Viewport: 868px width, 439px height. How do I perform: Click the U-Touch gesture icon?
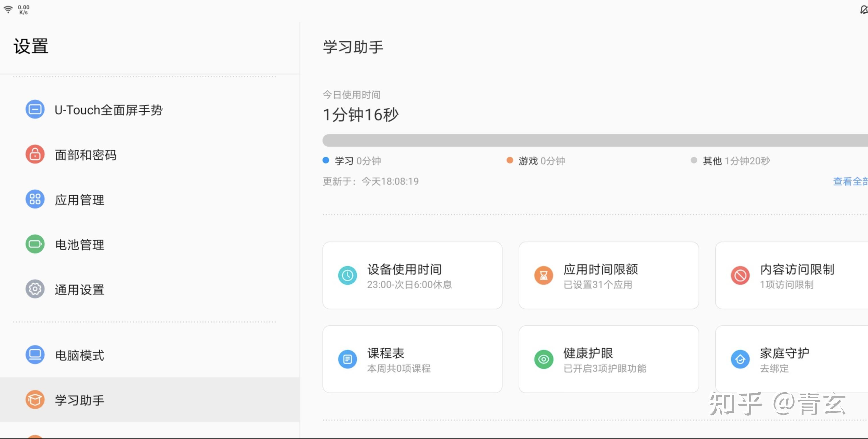(x=35, y=110)
